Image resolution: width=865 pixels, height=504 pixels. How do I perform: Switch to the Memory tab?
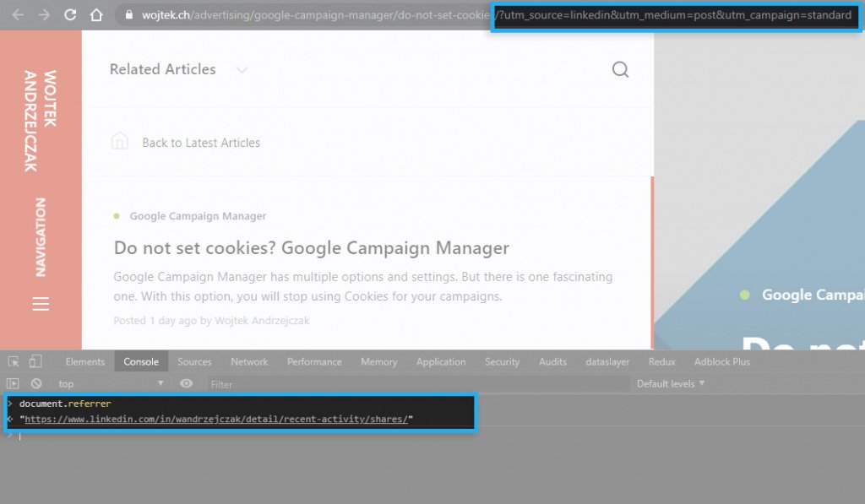(379, 361)
